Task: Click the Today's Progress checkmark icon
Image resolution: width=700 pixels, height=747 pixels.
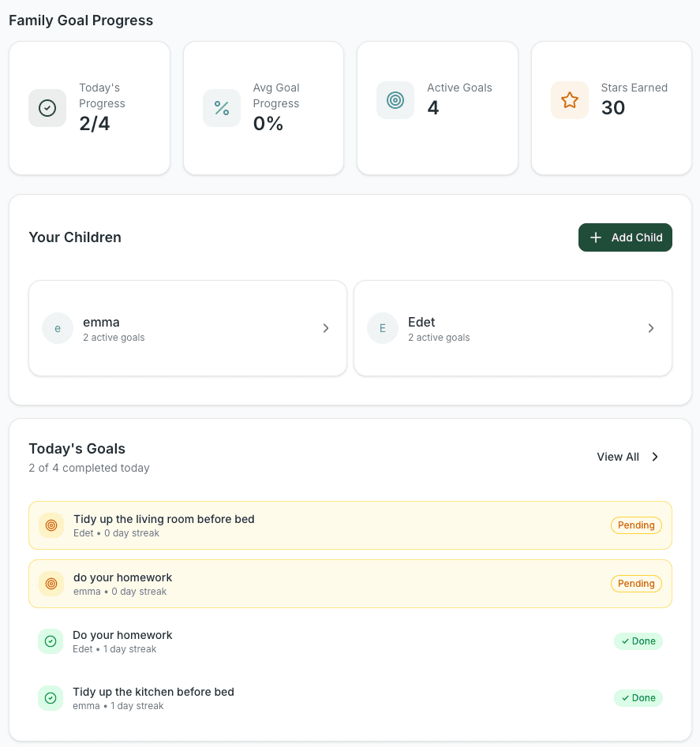Action: pyautogui.click(x=47, y=108)
